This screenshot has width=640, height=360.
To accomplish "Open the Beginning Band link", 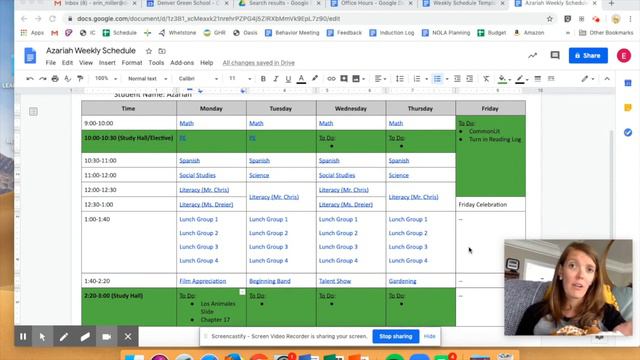I will pos(270,281).
